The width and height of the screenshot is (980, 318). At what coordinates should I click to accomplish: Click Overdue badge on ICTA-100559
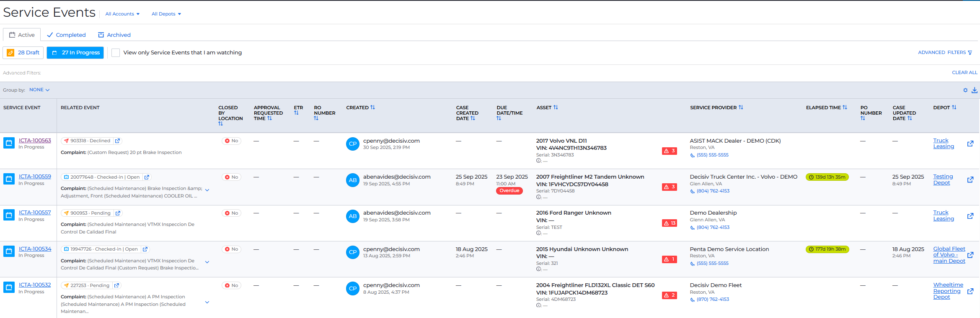[x=509, y=191]
